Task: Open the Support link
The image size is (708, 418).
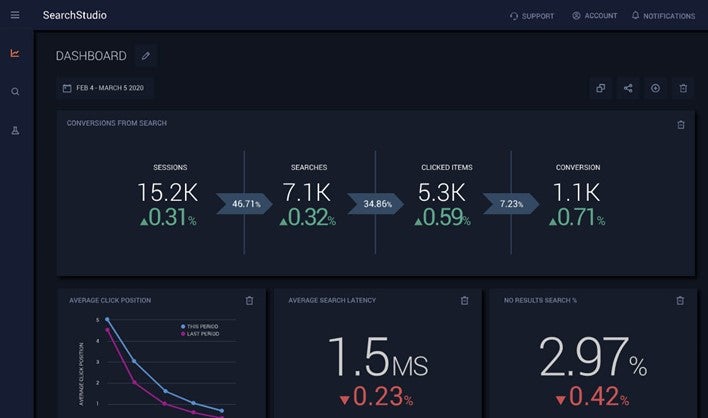Action: (x=531, y=16)
